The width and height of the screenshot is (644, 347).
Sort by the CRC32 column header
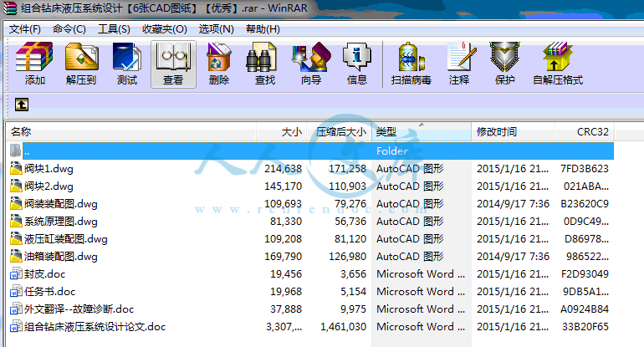[585, 132]
